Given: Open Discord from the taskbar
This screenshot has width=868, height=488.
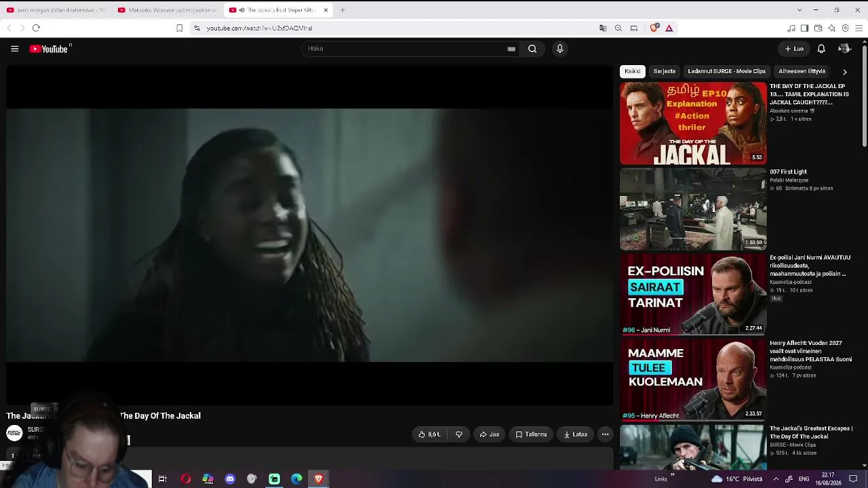Looking at the screenshot, I should [x=230, y=479].
